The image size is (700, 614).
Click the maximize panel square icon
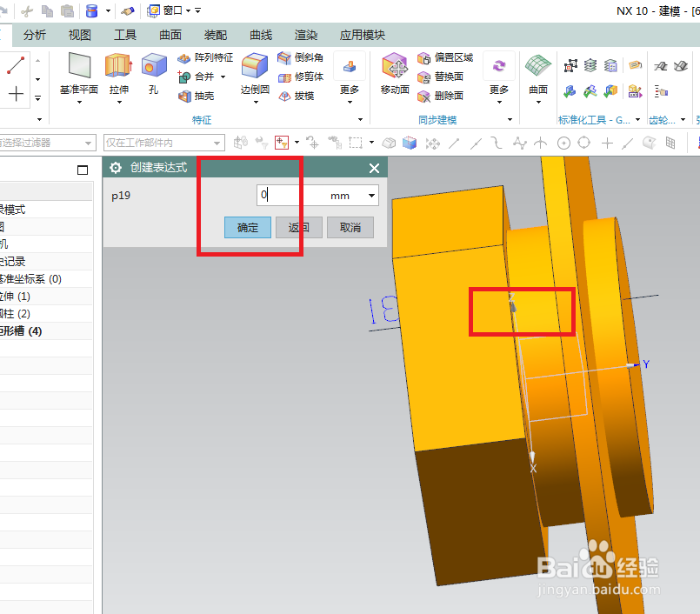83,170
